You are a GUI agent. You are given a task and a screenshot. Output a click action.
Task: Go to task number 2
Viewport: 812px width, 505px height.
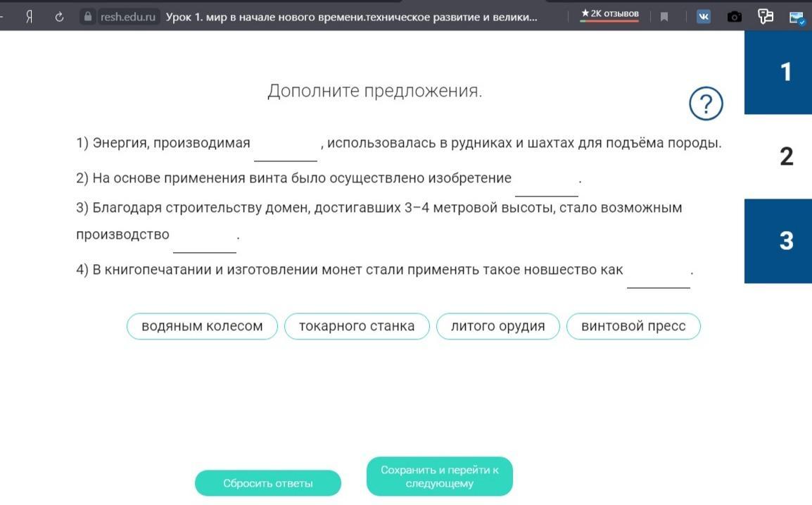(x=778, y=156)
